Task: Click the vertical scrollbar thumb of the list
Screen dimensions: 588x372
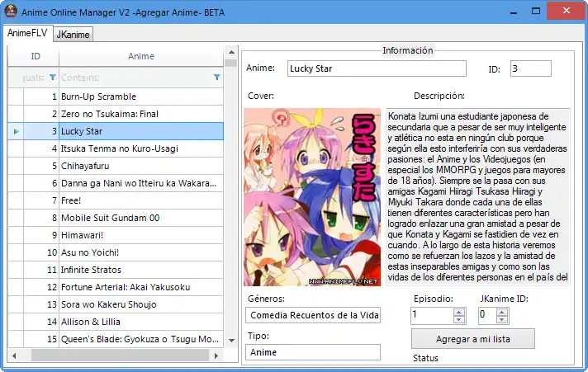Action: click(x=231, y=63)
